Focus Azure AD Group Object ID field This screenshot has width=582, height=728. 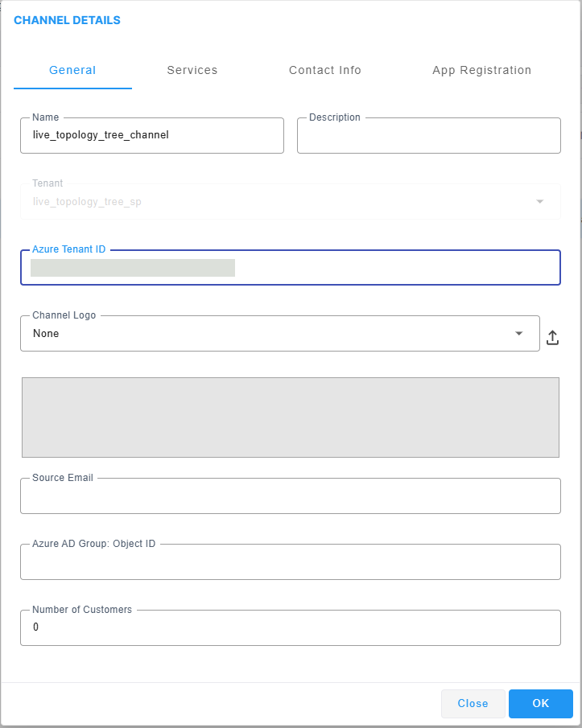pos(290,562)
